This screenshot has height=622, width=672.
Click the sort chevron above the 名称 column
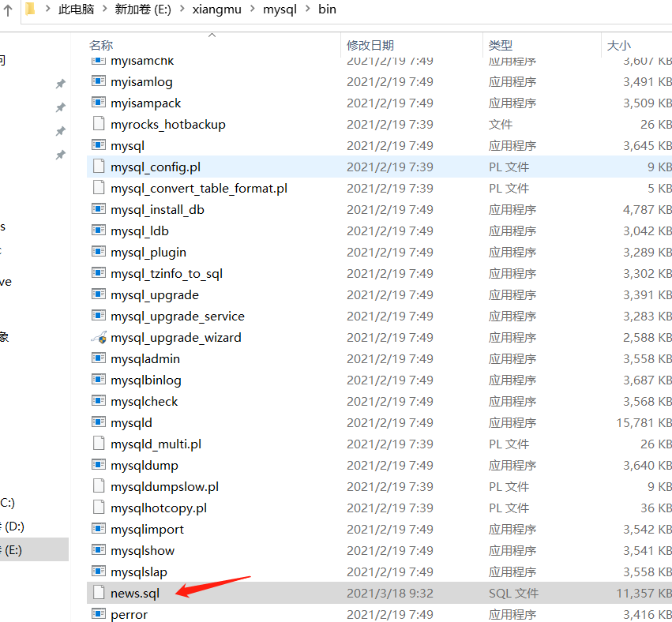(x=212, y=35)
